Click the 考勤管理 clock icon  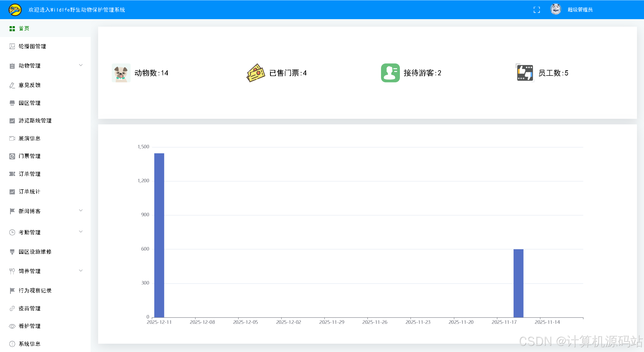(12, 232)
